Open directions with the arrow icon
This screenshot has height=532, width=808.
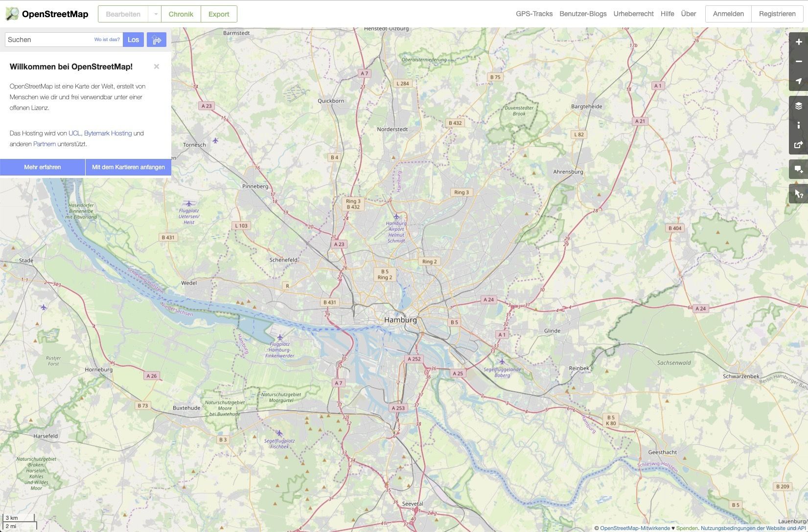tap(157, 40)
